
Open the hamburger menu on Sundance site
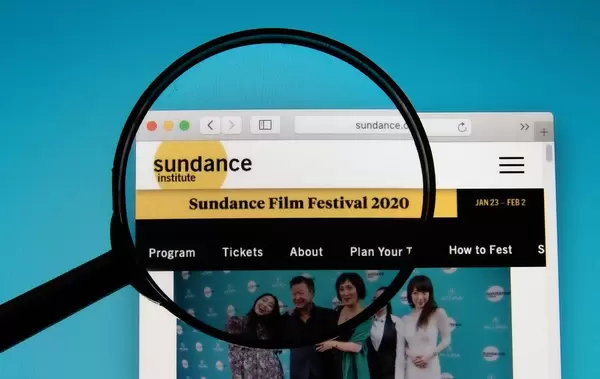pyautogui.click(x=512, y=165)
